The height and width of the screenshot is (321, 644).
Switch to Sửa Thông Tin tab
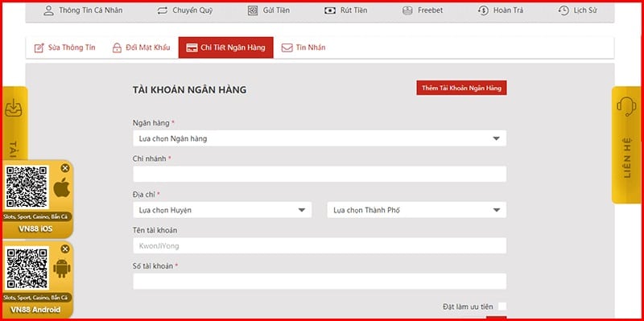coord(64,47)
